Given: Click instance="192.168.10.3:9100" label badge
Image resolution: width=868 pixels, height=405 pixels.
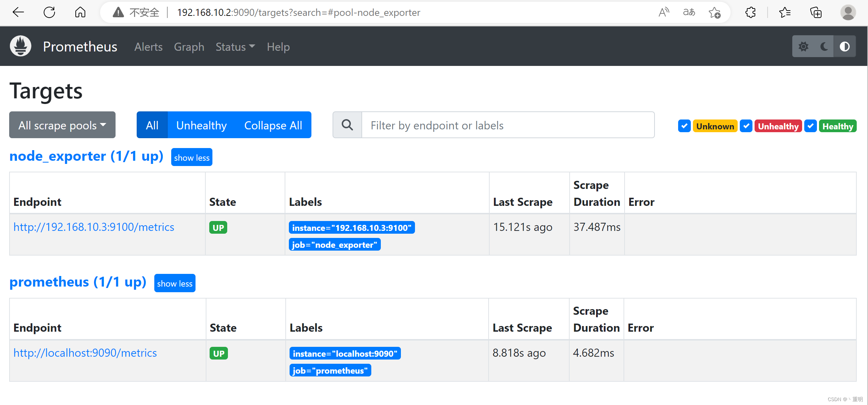Looking at the screenshot, I should pyautogui.click(x=352, y=228).
